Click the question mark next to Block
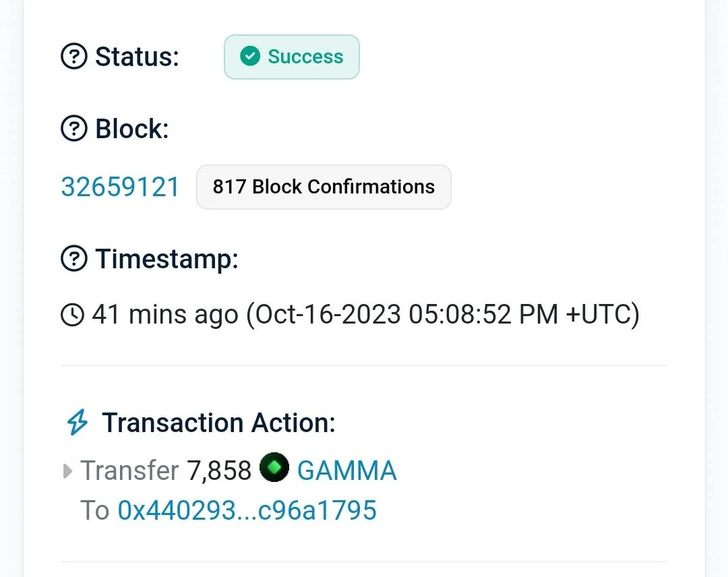The image size is (728, 577). pyautogui.click(x=73, y=129)
